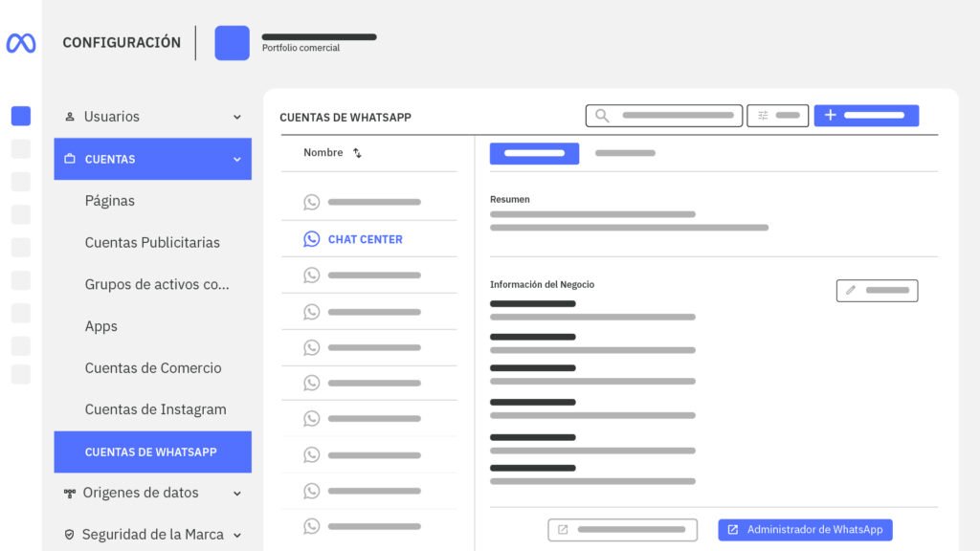Click the Meta logo icon
980x551 pixels.
click(x=21, y=43)
